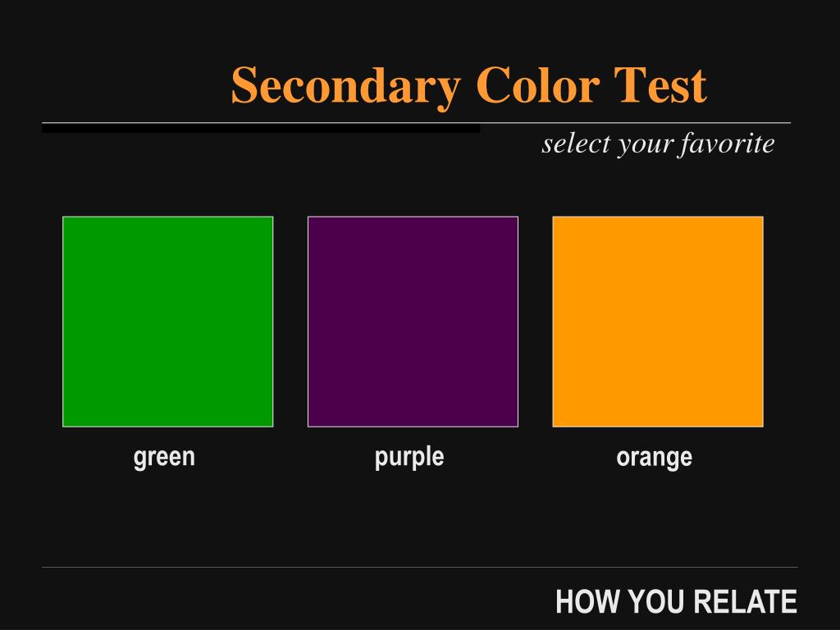Click the orange text label
Viewport: 840px width, 630px height.
pyautogui.click(x=654, y=458)
